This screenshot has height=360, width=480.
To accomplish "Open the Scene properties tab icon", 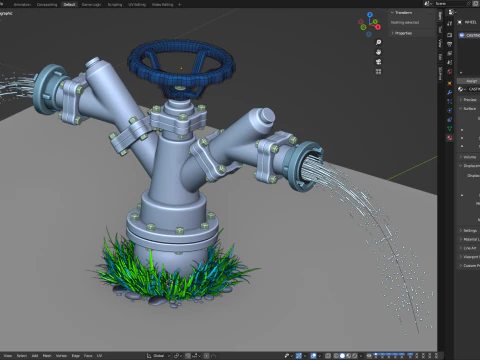I will [x=450, y=62].
